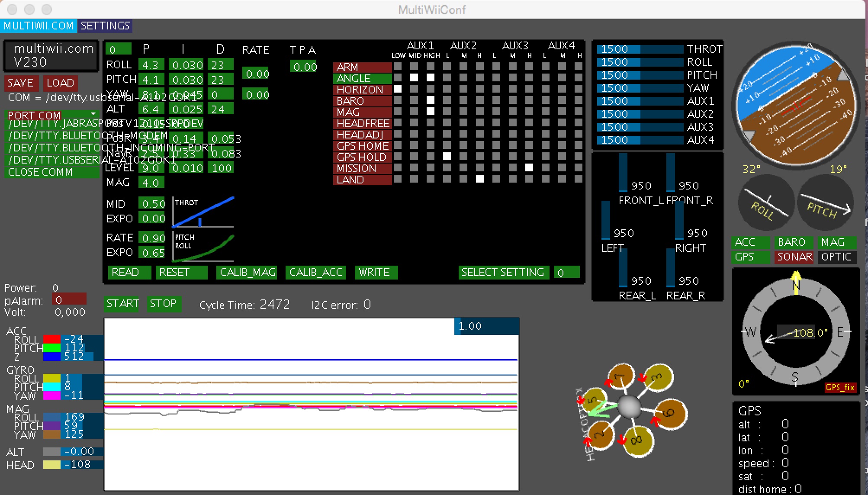This screenshot has height=495, width=868.
Task: Click the GPS_fix indicator
Action: coord(840,387)
